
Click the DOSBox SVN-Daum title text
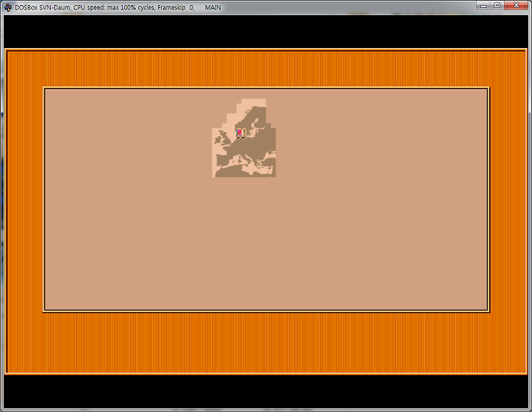coord(117,7)
